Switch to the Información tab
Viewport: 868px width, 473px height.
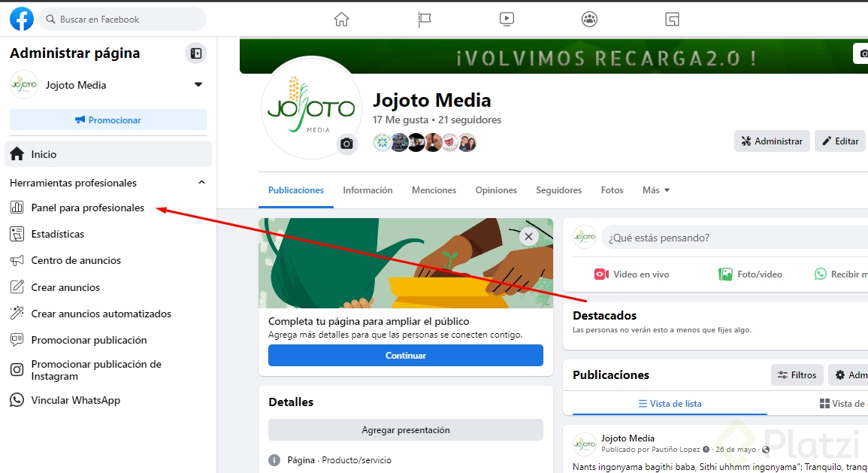coord(367,190)
